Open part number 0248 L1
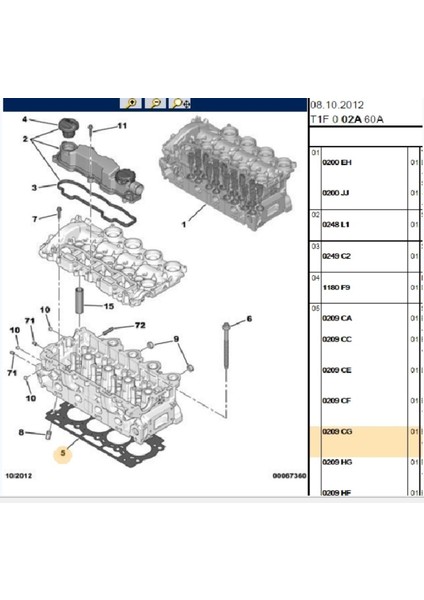 click(336, 225)
